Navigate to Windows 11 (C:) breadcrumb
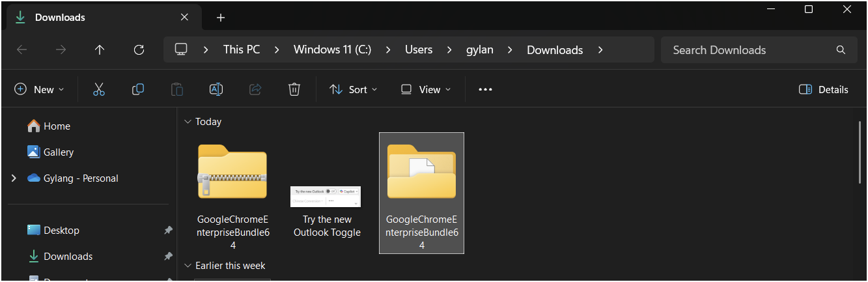The image size is (868, 282). pyautogui.click(x=332, y=49)
